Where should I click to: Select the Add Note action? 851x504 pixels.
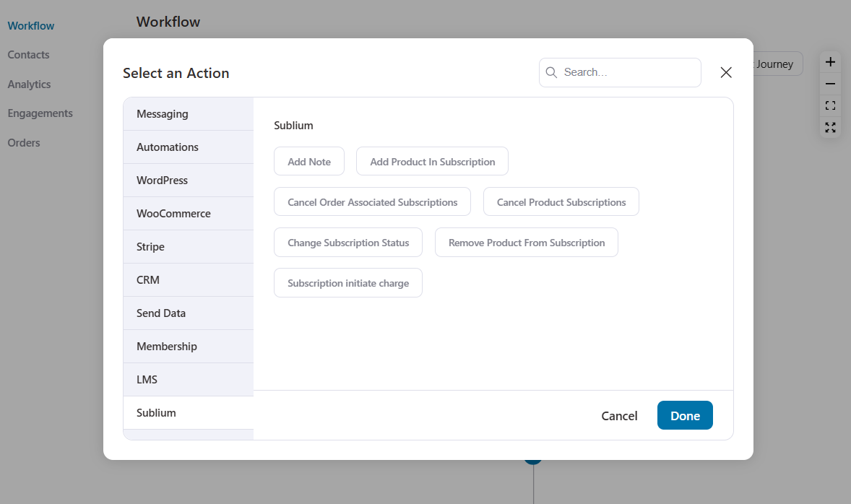(x=309, y=161)
